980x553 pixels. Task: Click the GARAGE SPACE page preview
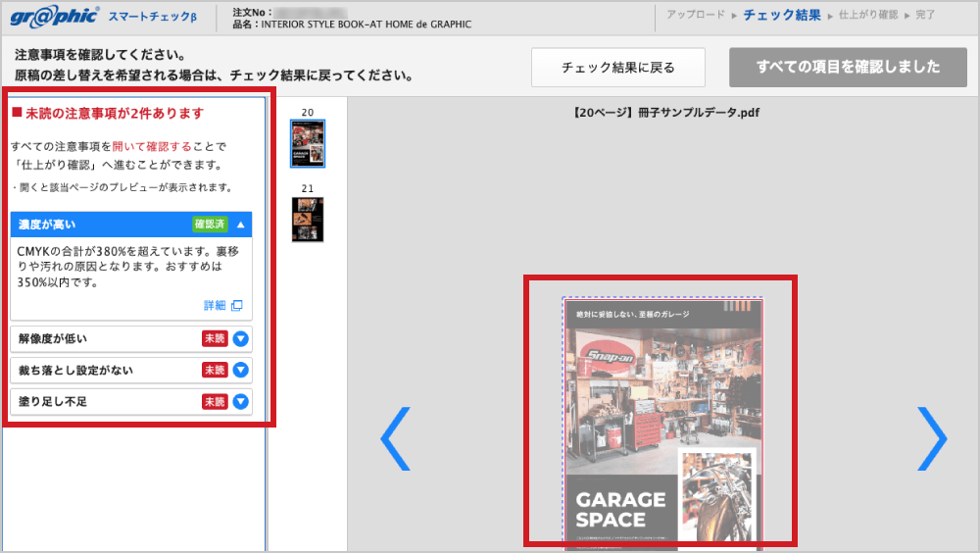[663, 425]
